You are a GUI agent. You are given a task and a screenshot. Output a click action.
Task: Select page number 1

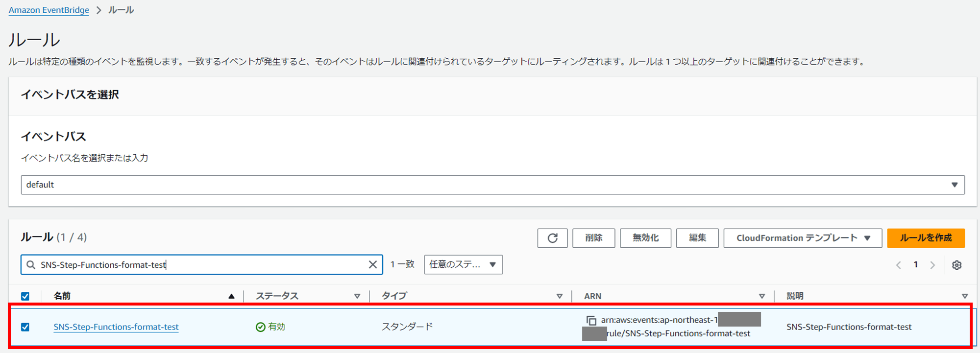click(915, 265)
